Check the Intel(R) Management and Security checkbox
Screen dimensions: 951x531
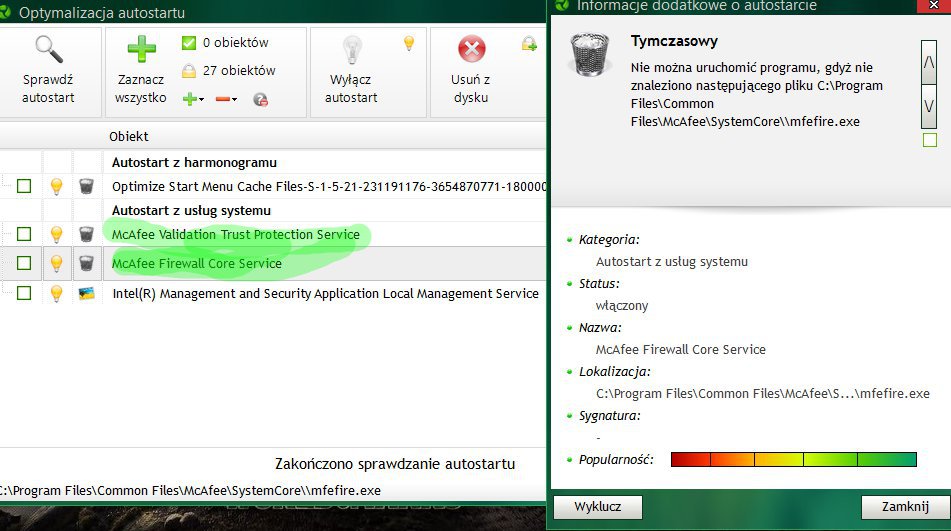[24, 293]
